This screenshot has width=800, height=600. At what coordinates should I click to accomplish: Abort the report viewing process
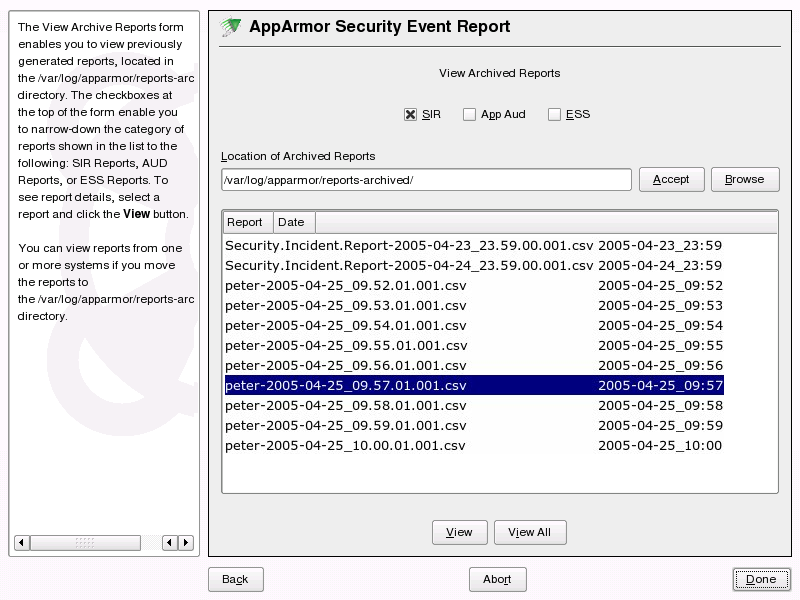(497, 579)
